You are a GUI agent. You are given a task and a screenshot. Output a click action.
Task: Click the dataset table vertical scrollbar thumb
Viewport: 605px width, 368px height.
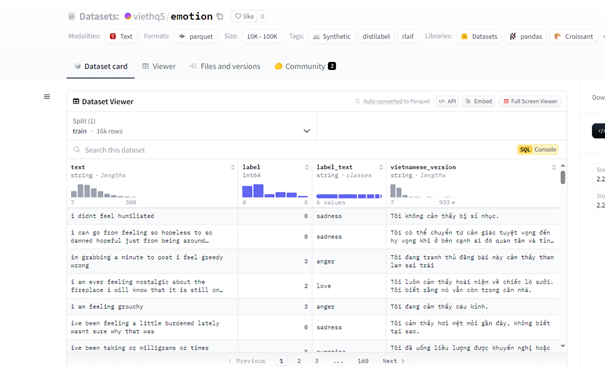563,177
